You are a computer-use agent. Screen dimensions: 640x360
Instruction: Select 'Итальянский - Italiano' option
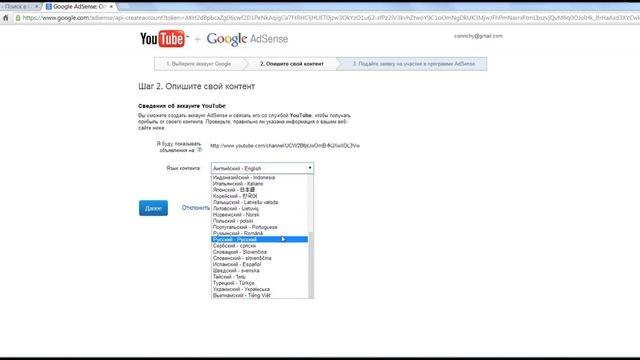(260, 184)
